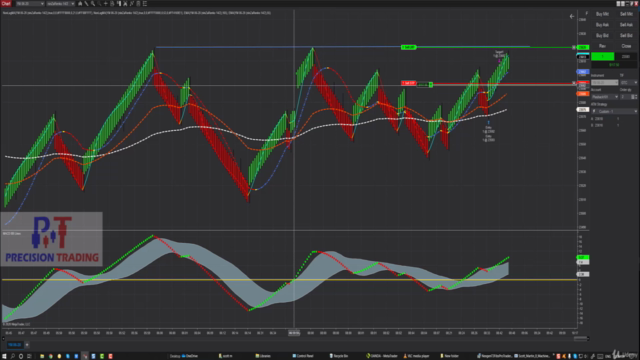Click the red stop order label on chart
This screenshot has width=640, height=360.
click(409, 83)
